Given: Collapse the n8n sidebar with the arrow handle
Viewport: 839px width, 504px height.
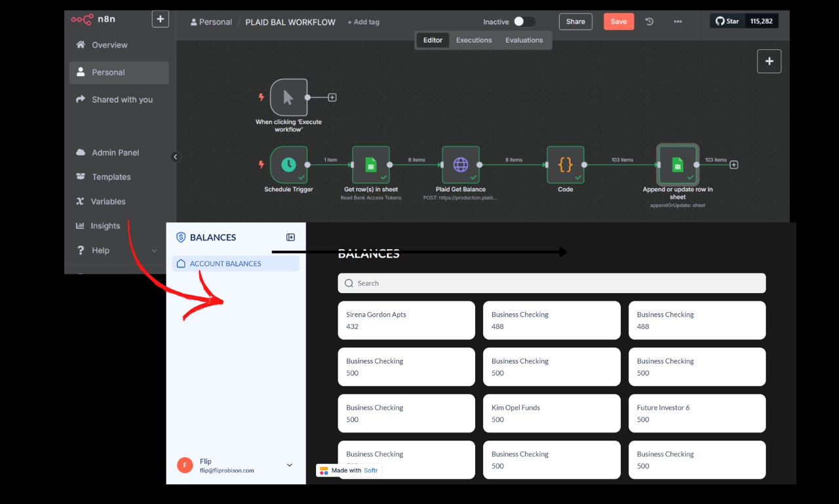Looking at the screenshot, I should [175, 157].
